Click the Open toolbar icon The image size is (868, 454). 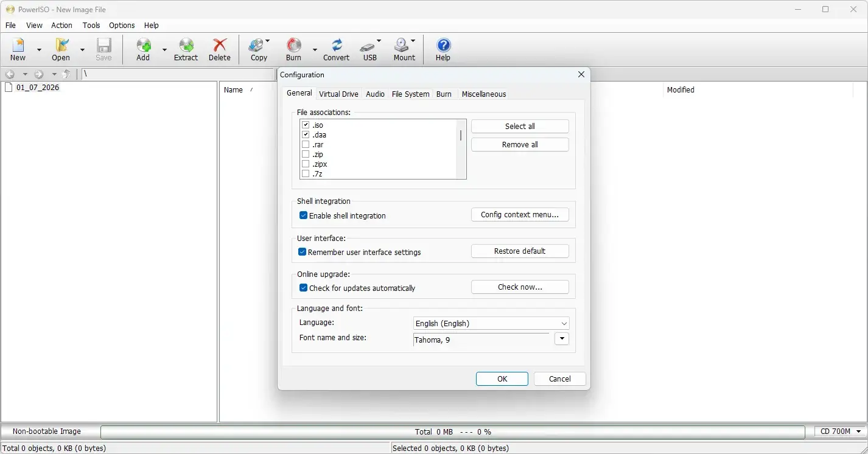pyautogui.click(x=61, y=45)
